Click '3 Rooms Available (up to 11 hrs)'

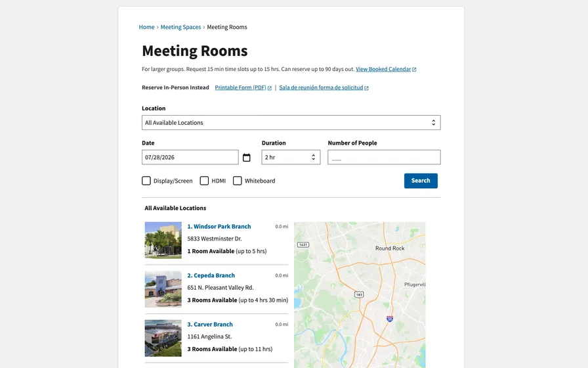point(230,349)
